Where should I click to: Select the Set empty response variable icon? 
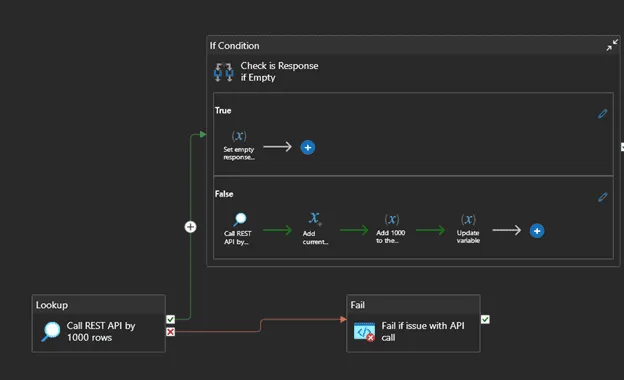pyautogui.click(x=239, y=136)
